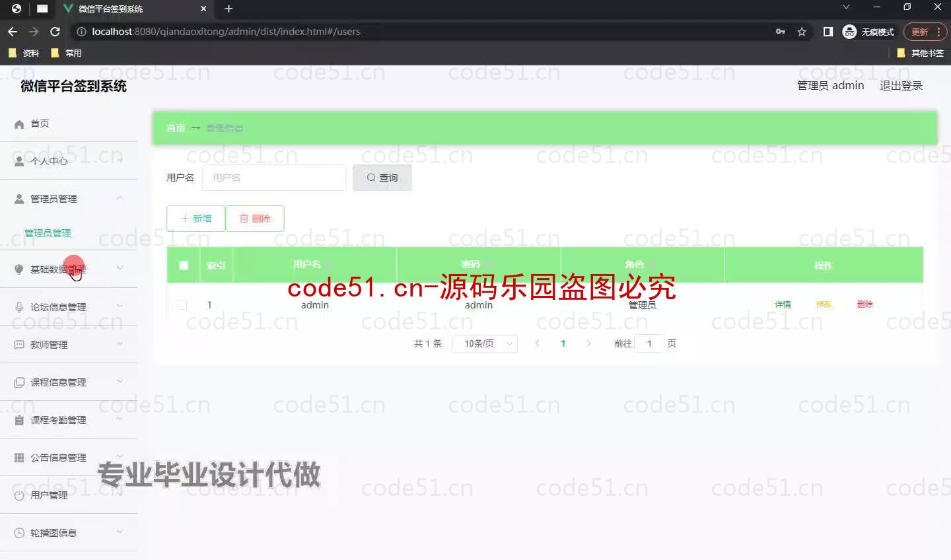Screen dimensions: 951x560
Task: Go to previous page arrow in pagination
Action: click(537, 343)
